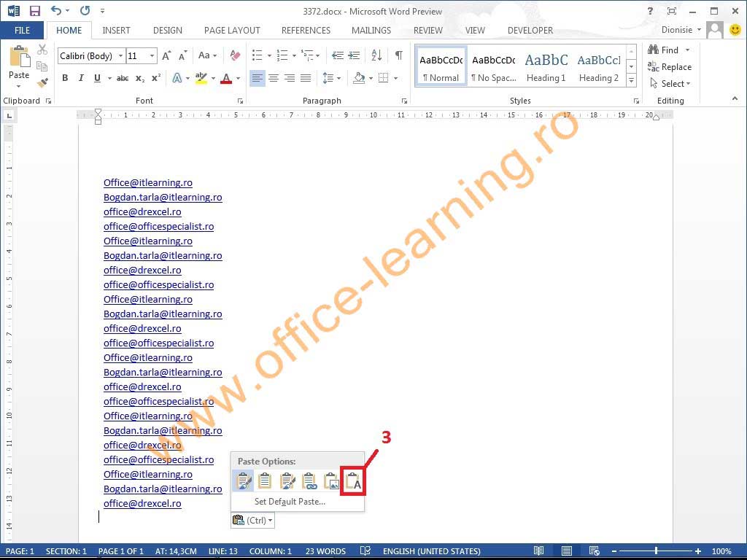Cut selection with the scissors icon
Viewport: 747px width, 560px height.
tap(42, 50)
